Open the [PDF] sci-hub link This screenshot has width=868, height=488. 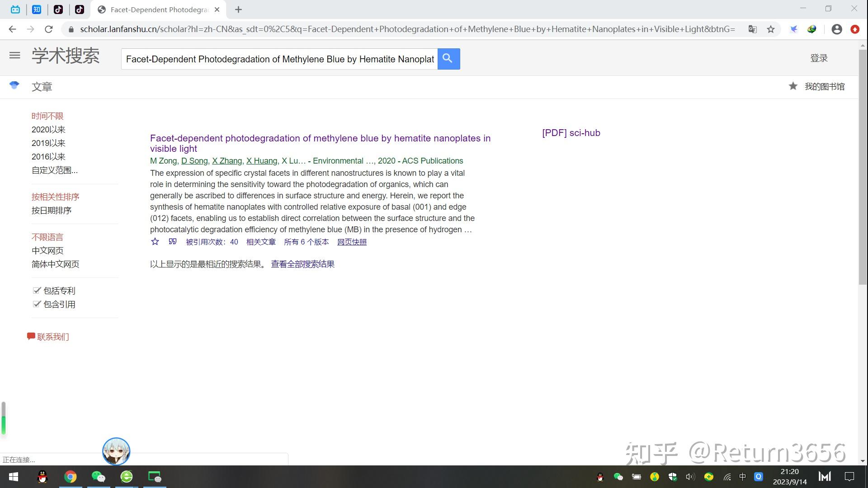[x=571, y=133]
